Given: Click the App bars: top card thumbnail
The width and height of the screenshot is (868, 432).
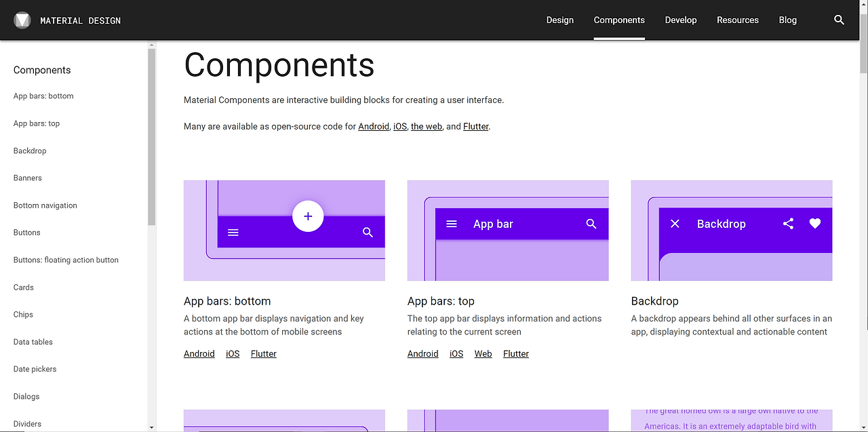Looking at the screenshot, I should click(508, 231).
